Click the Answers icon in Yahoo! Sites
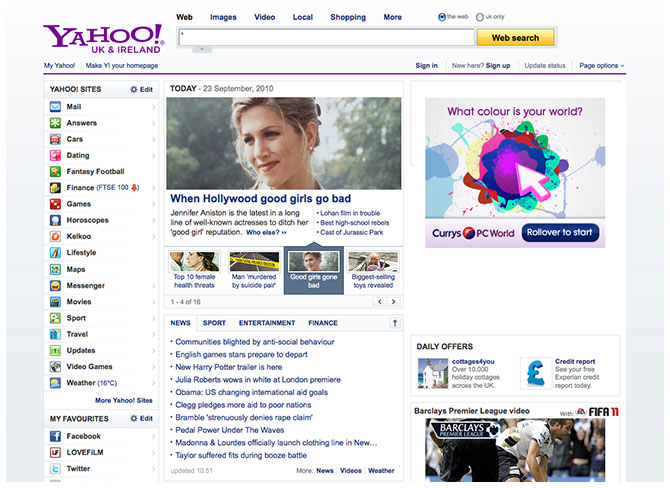 click(55, 123)
